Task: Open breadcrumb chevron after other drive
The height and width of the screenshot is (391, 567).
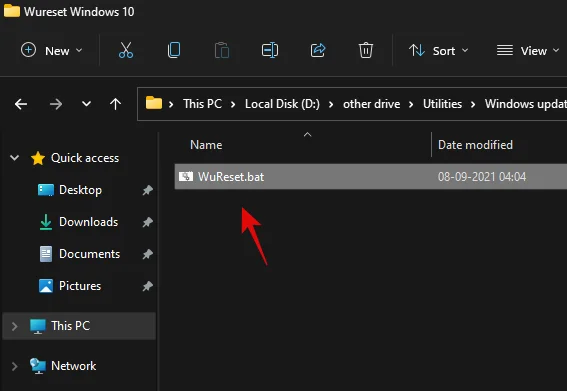Action: tap(411, 105)
